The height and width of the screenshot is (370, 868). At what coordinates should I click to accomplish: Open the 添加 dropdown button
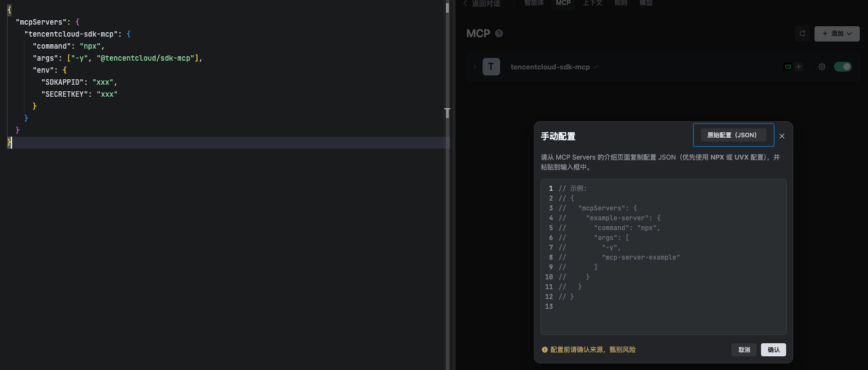coord(837,33)
